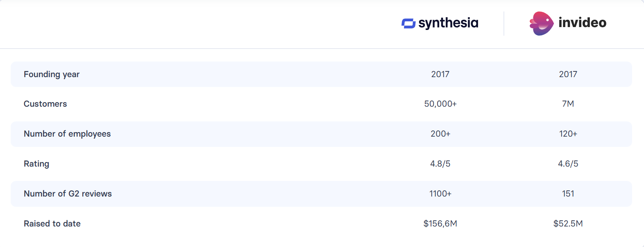644x247 pixels.
Task: Click invideo's $52.5M raised value
Action: [568, 224]
